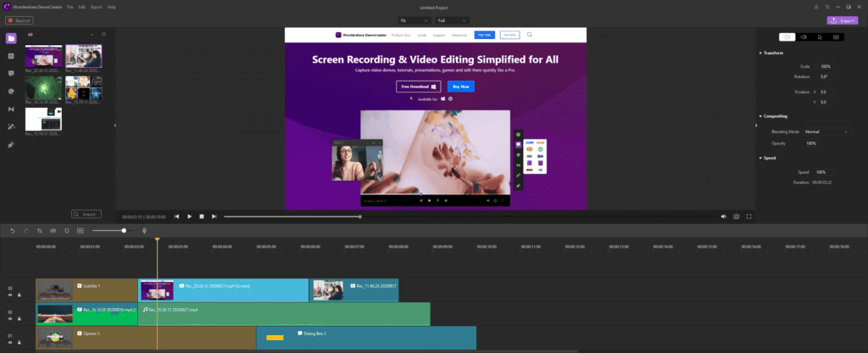
Task: Open the Export menu in the menu bar
Action: (x=97, y=6)
